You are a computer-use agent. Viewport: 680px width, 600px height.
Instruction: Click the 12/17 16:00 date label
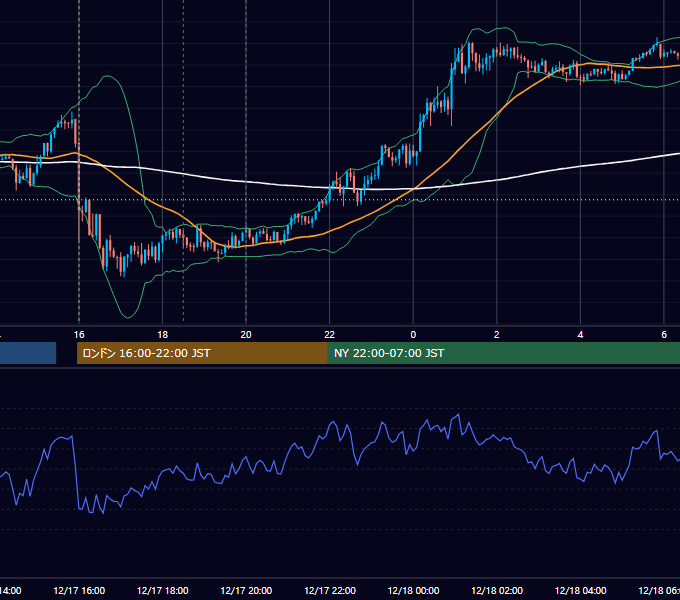pos(79,591)
